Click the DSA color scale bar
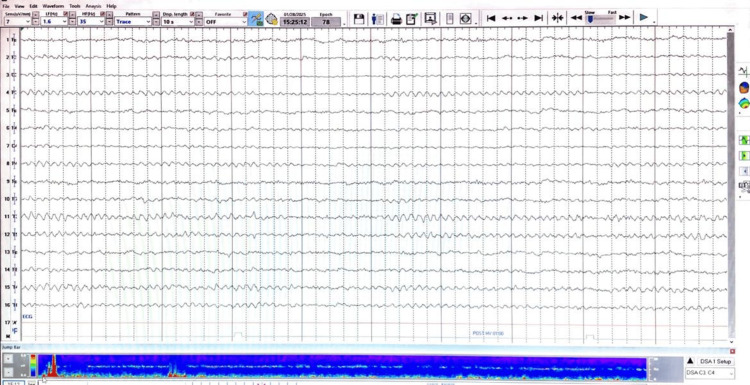 [x=33, y=366]
